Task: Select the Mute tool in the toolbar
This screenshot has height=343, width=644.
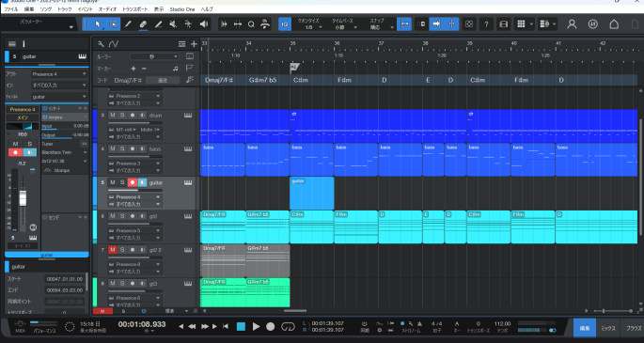Action: [x=173, y=24]
